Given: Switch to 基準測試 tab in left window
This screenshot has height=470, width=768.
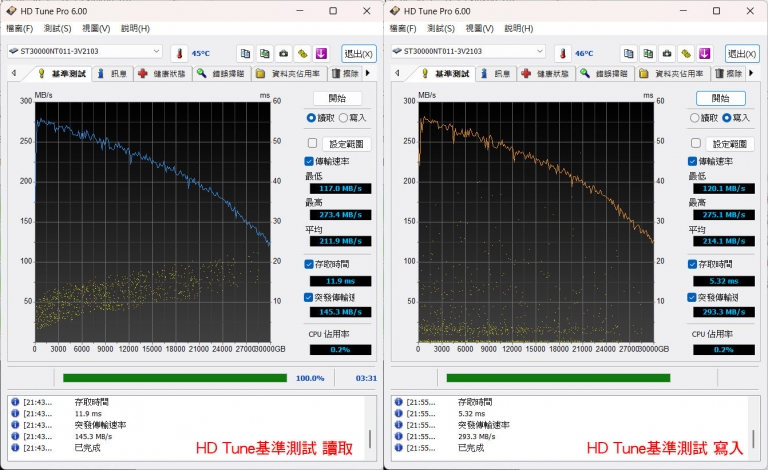Looking at the screenshot, I should point(63,73).
